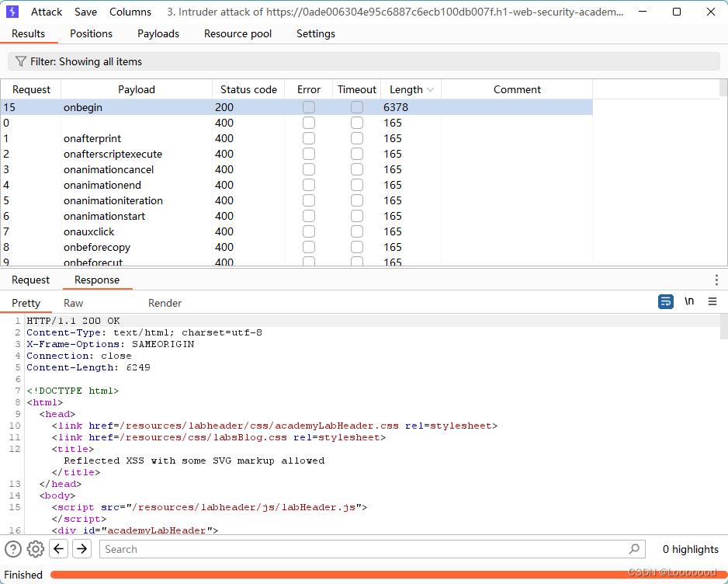Click the Content-Length: 6249 header line

(88, 367)
